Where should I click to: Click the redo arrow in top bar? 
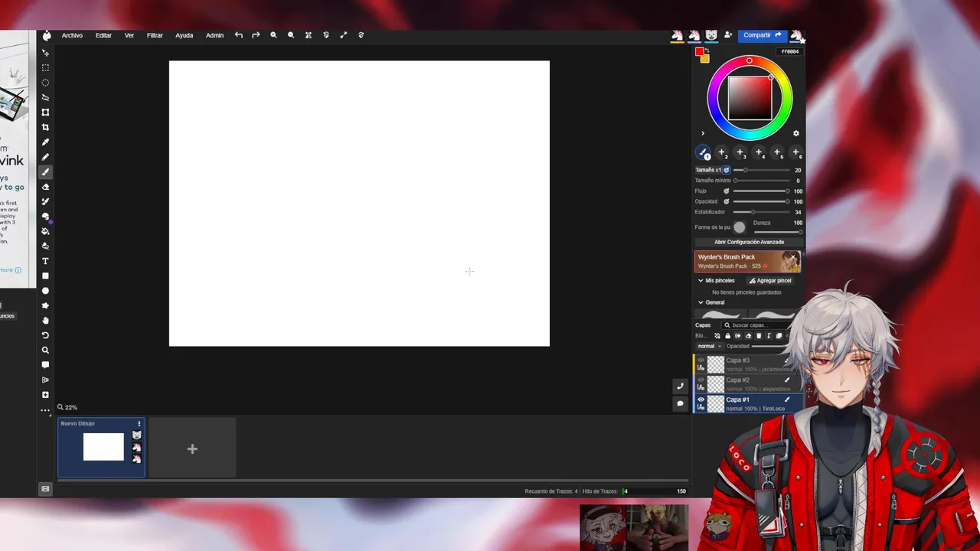click(x=256, y=35)
